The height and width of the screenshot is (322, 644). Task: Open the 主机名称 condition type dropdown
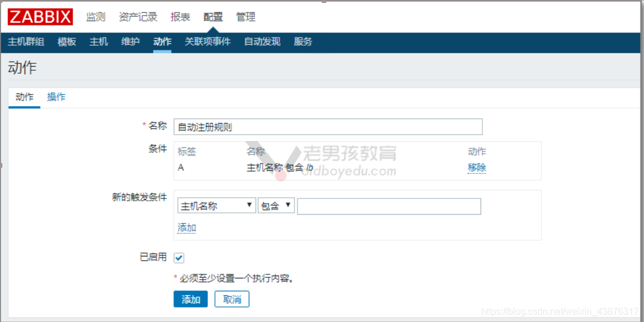tap(217, 206)
